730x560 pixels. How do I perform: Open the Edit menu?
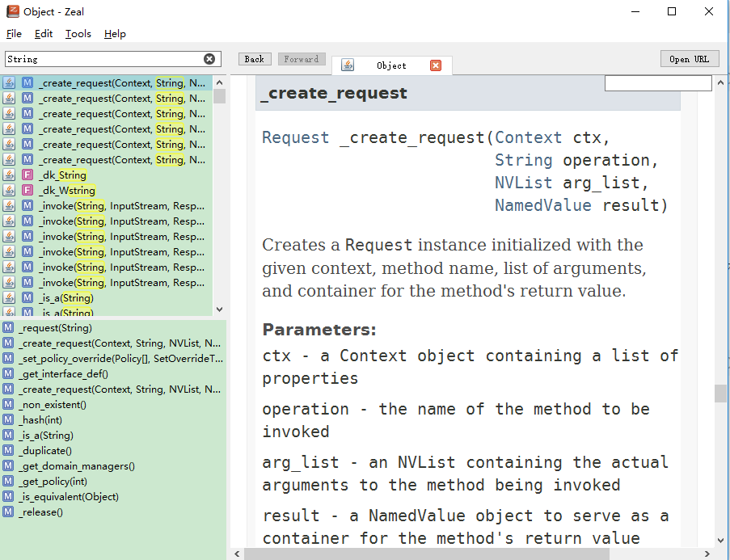[44, 34]
